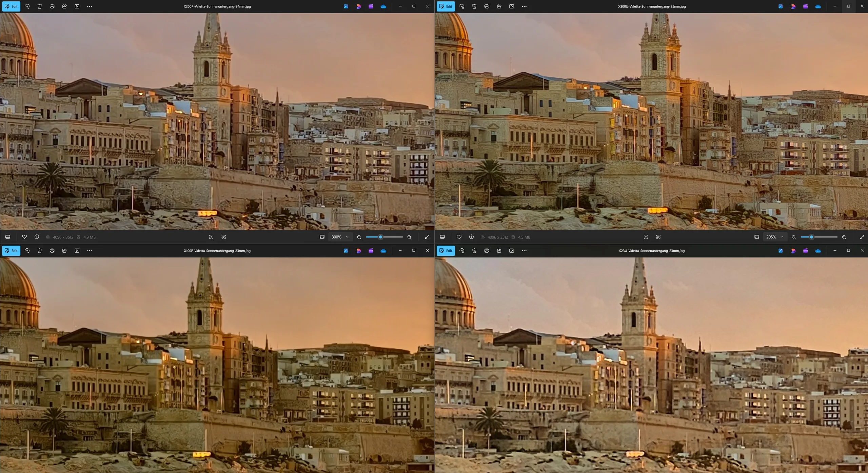
Task: Open See more menu in X100P window
Action: 90,251
